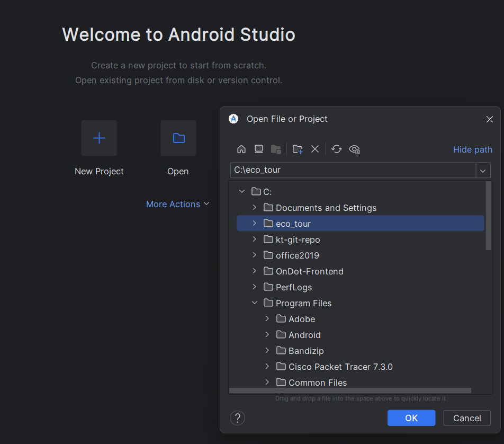
Task: Refresh the file tree
Action: [x=337, y=149]
